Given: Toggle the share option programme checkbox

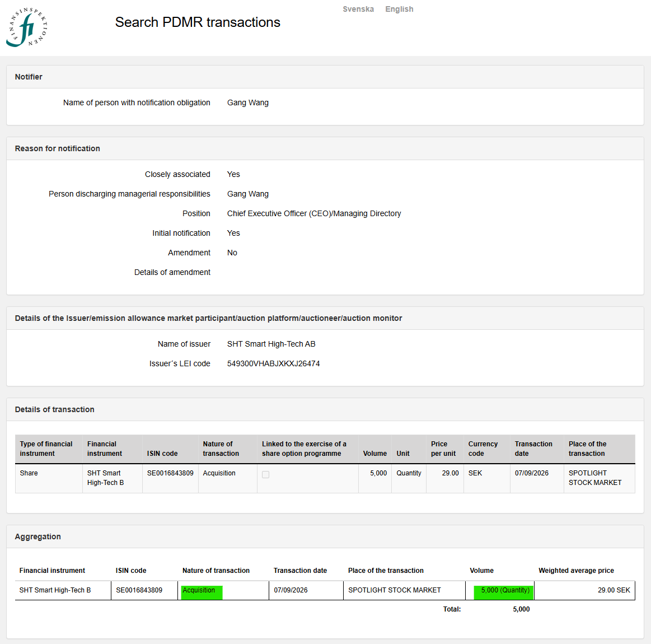Looking at the screenshot, I should coord(266,474).
